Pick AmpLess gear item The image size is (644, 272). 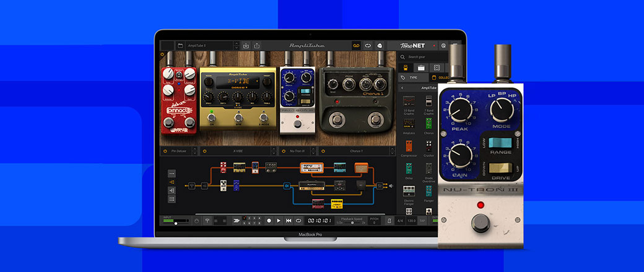(x=409, y=126)
